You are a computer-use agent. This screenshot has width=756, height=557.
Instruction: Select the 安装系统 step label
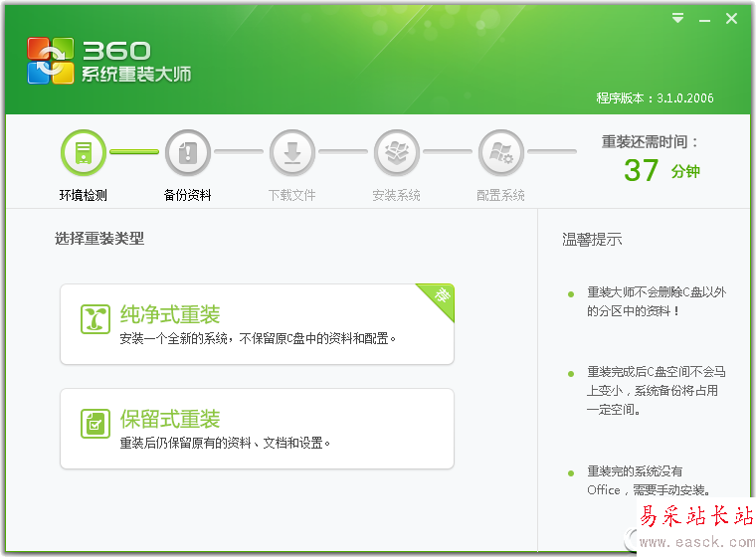pos(397,196)
